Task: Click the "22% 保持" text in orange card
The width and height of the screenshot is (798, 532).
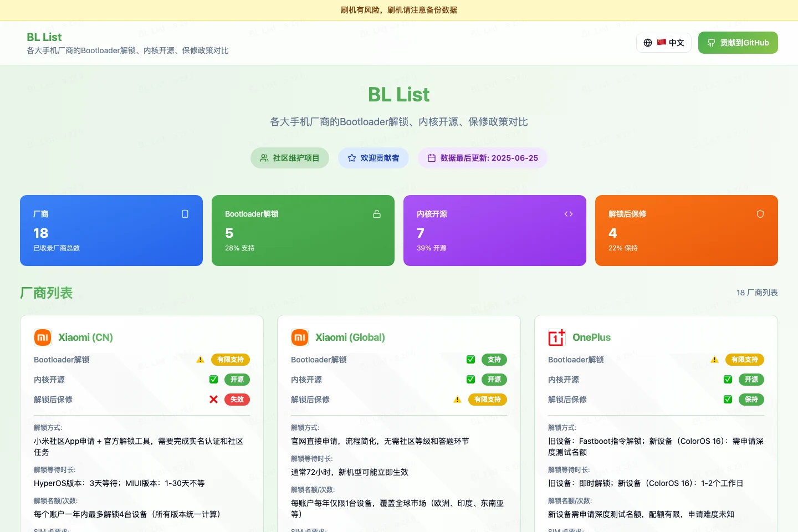Action: pyautogui.click(x=623, y=248)
